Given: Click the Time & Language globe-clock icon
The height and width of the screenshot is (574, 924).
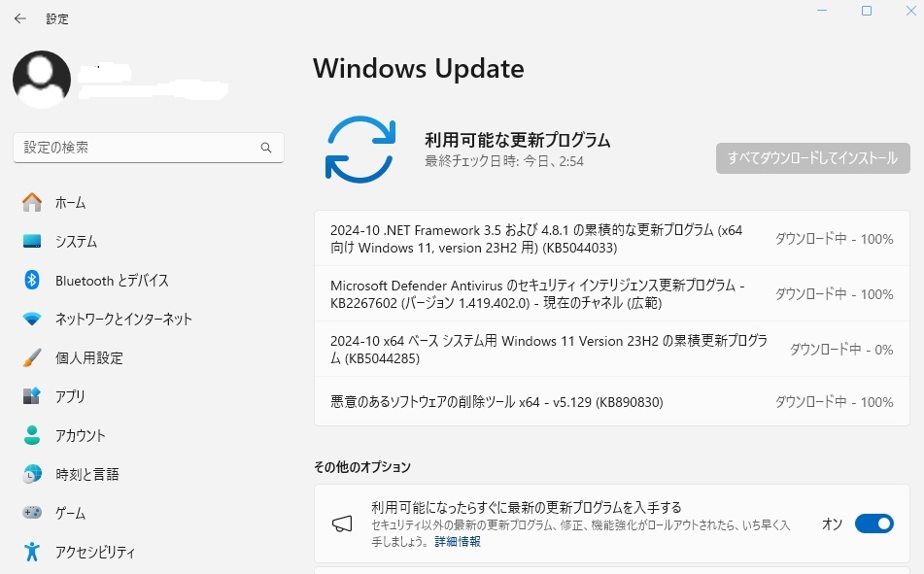Looking at the screenshot, I should pos(32,475).
